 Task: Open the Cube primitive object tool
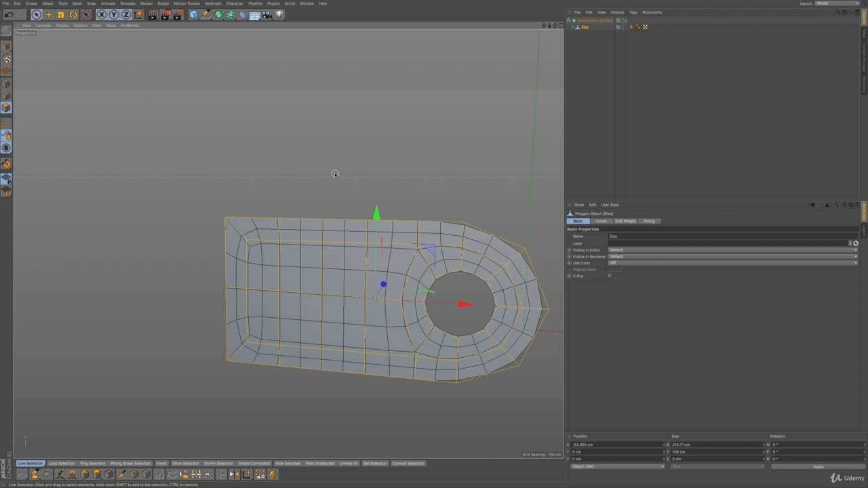193,14
